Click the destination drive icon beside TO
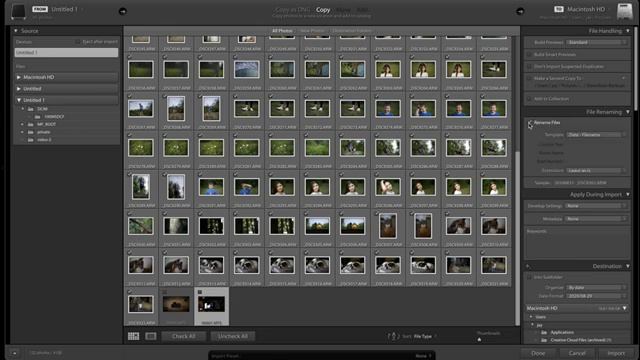Screen dimensions: 640x360 tap(624, 11)
